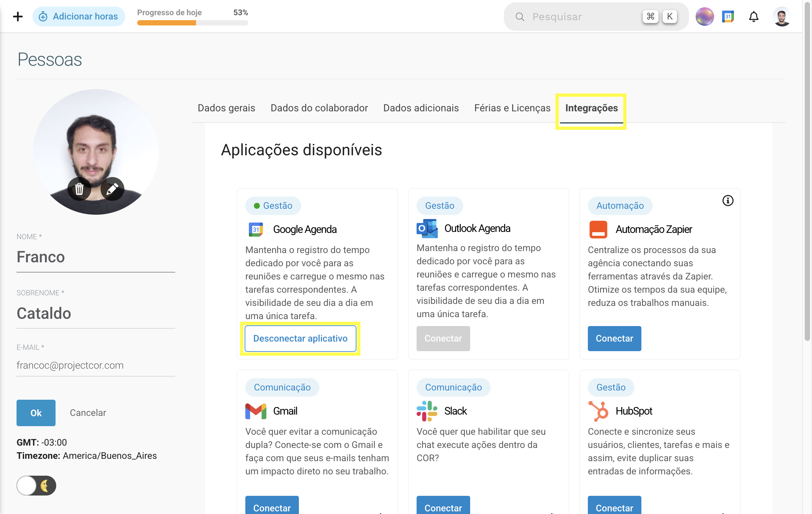Switch to Férias e Licenças tab
The width and height of the screenshot is (812, 514).
(512, 108)
